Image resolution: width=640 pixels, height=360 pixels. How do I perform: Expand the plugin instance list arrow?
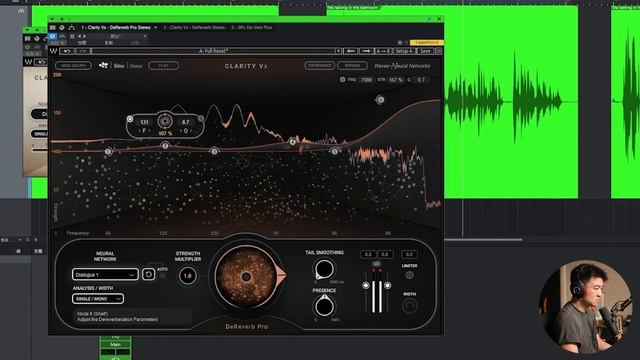pos(156,27)
